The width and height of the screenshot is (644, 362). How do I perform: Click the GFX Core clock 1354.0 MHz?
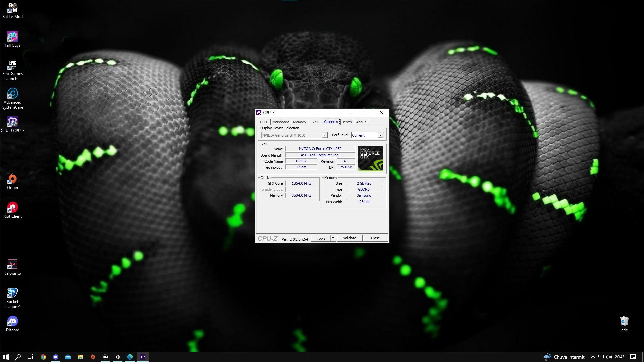point(301,183)
